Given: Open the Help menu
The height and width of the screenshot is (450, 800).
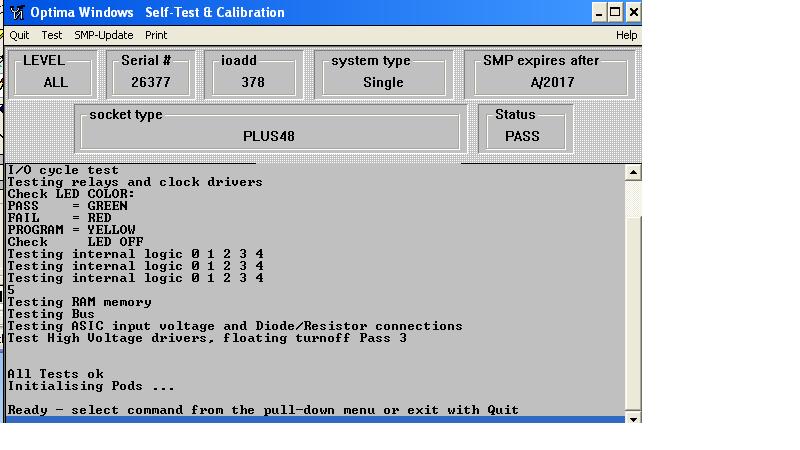Looking at the screenshot, I should point(627,35).
